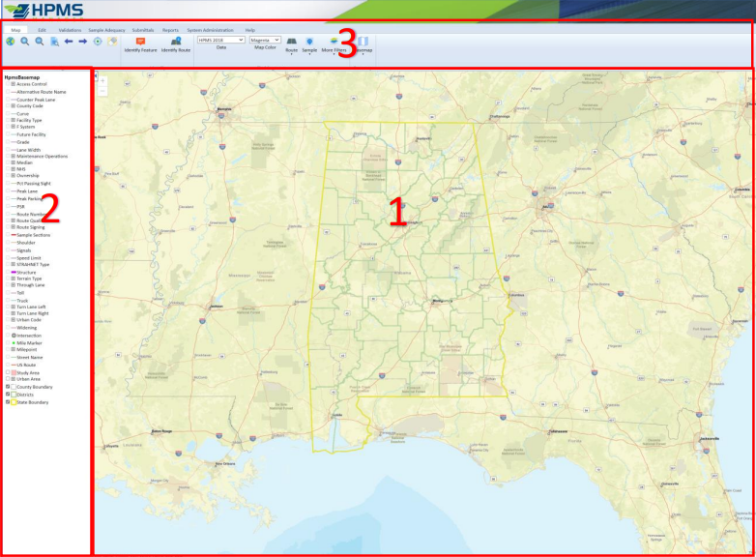Uncheck the State Boundary layer checkbox
Screen dimensions: 756x557
click(x=8, y=402)
